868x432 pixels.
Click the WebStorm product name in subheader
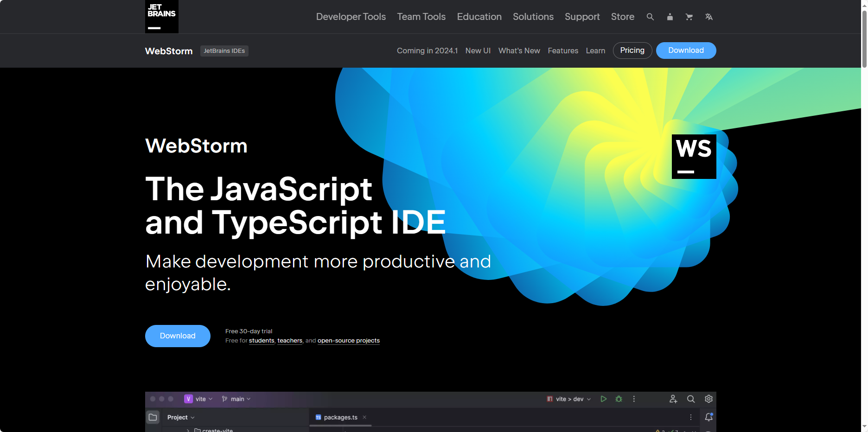pyautogui.click(x=169, y=51)
